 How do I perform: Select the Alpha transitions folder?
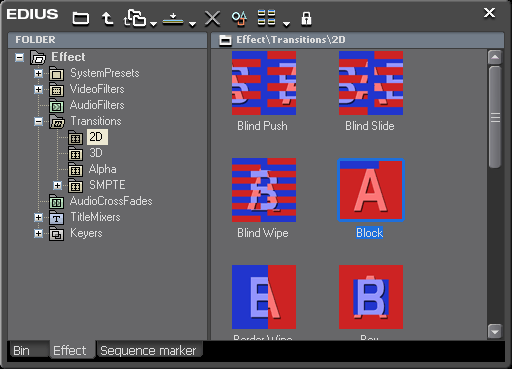pyautogui.click(x=102, y=169)
